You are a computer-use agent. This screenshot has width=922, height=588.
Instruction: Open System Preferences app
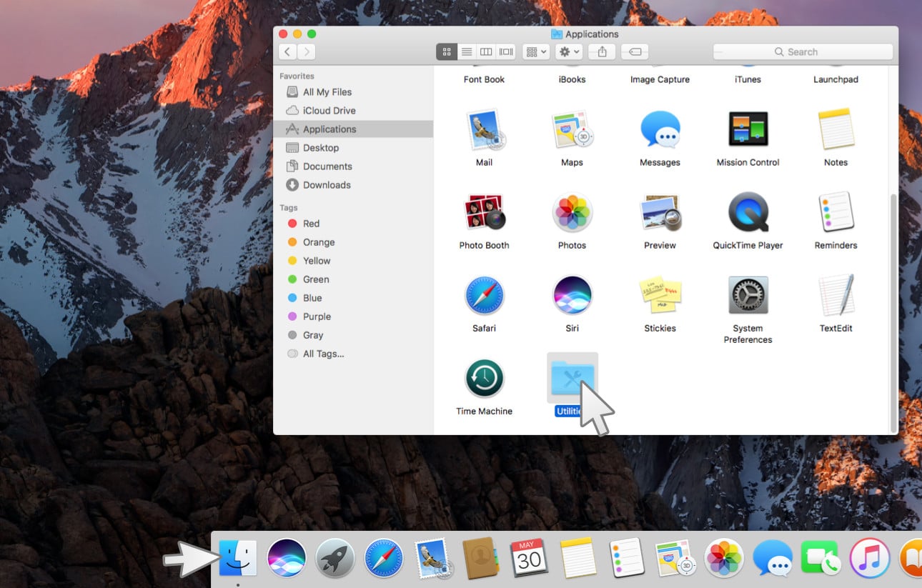tap(747, 295)
